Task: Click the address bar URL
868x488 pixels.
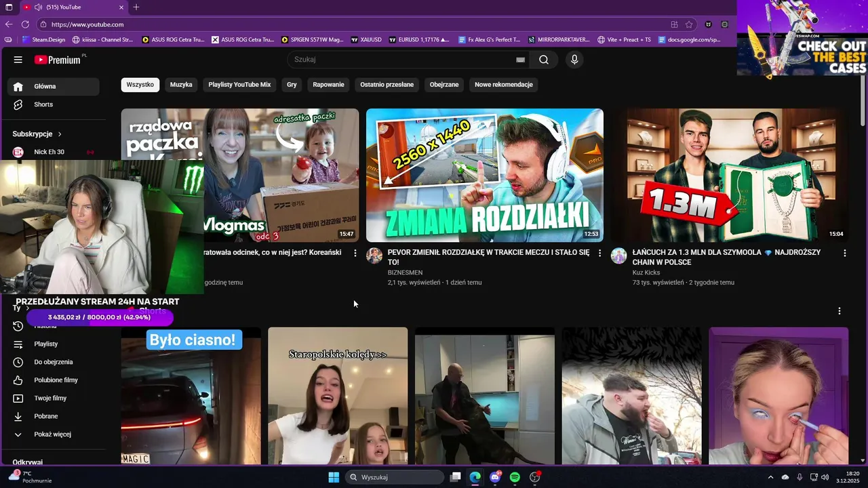Action: point(87,24)
